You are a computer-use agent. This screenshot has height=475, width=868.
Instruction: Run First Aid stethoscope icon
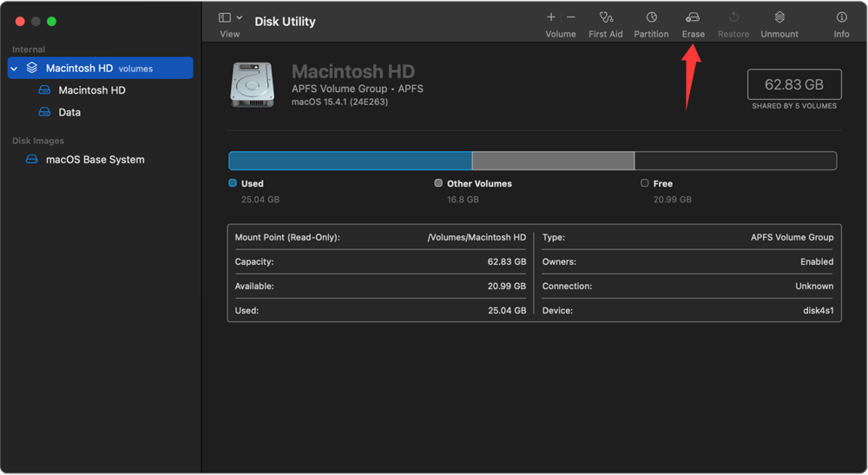tap(606, 17)
